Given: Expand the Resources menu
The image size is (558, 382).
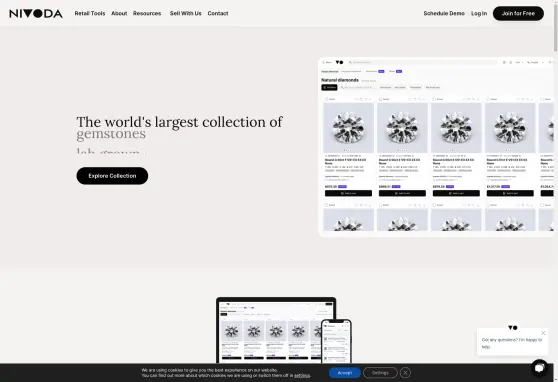Looking at the screenshot, I should 147,14.
